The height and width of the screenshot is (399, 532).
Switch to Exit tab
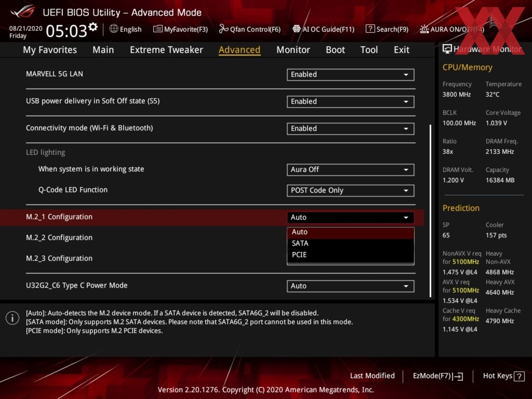[401, 50]
